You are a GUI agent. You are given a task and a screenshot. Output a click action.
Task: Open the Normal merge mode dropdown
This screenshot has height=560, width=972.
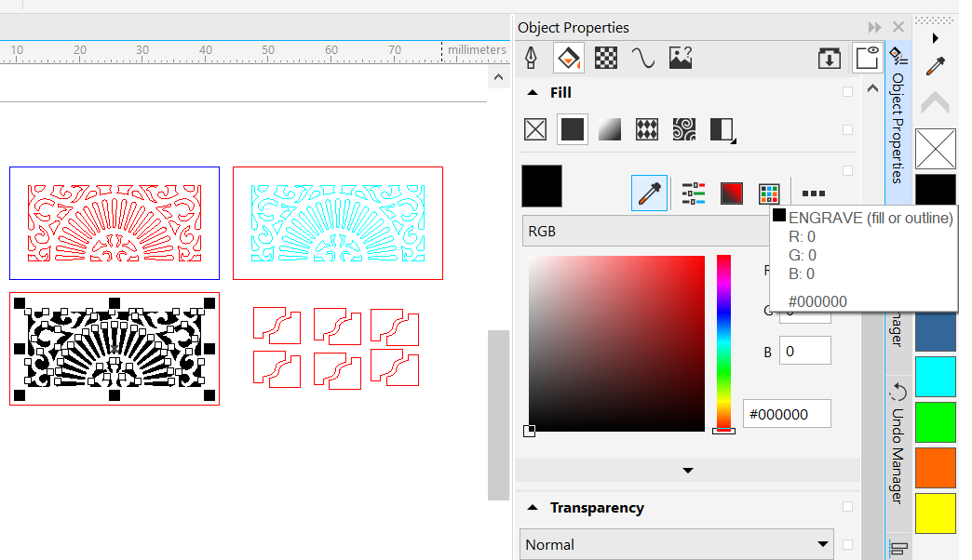click(677, 544)
